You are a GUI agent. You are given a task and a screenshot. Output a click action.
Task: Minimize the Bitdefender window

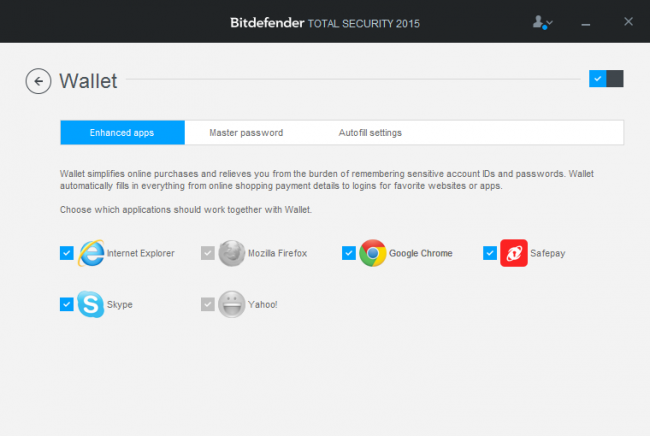586,21
